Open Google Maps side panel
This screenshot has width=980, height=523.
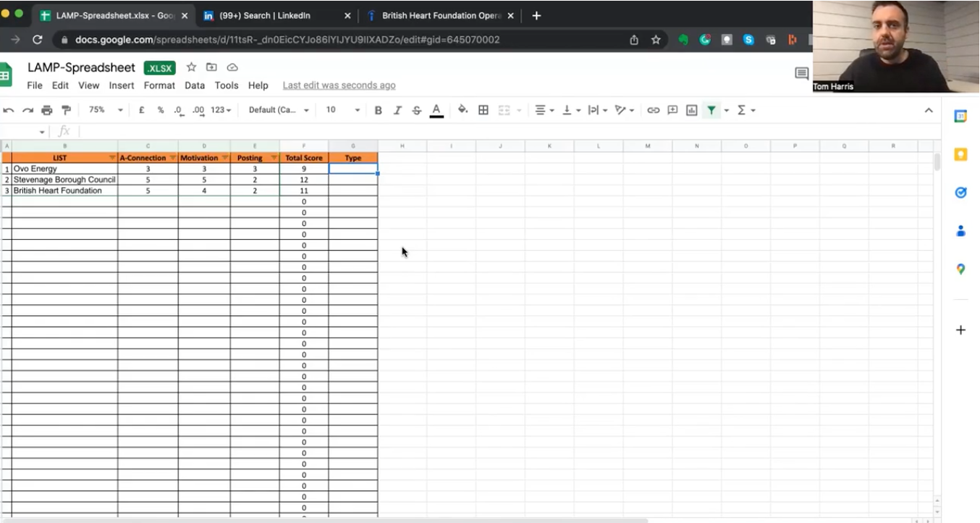pos(960,269)
